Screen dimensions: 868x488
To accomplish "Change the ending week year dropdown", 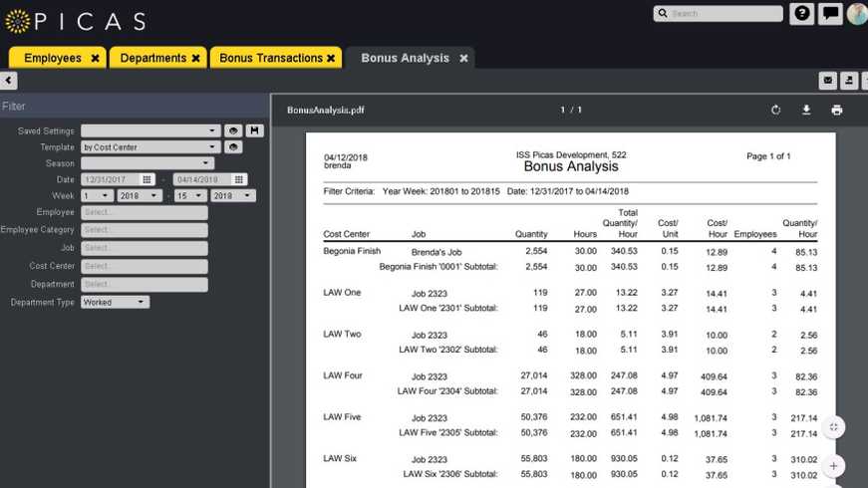I will tap(233, 196).
